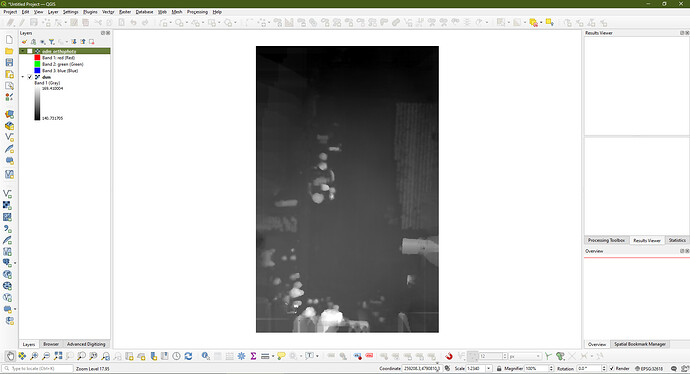Click the Map Tips speech bubble icon

pyautogui.click(x=281, y=356)
